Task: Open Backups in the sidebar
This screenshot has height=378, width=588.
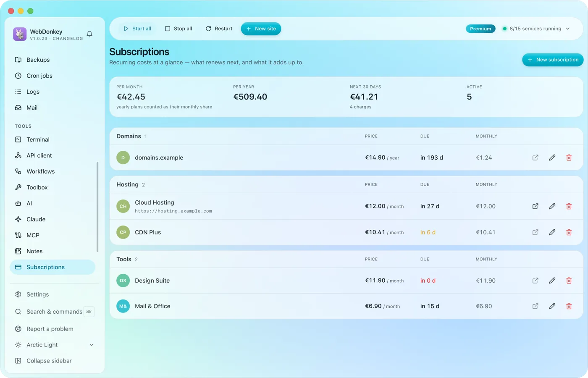Action: coord(52,60)
